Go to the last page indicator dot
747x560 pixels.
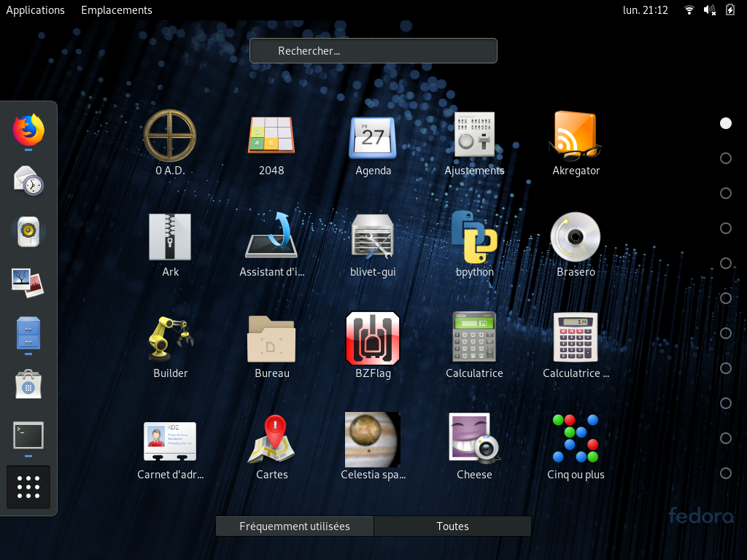pos(726,473)
